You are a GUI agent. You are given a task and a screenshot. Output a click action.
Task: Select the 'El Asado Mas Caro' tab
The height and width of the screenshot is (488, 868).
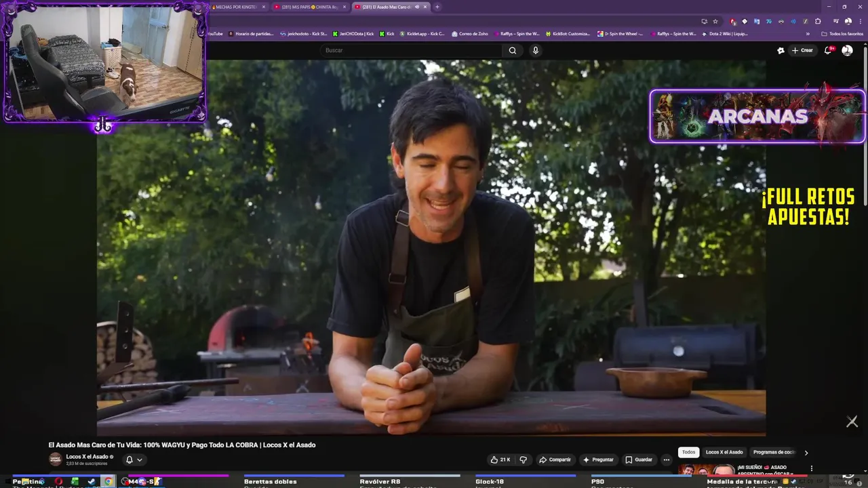pos(391,7)
